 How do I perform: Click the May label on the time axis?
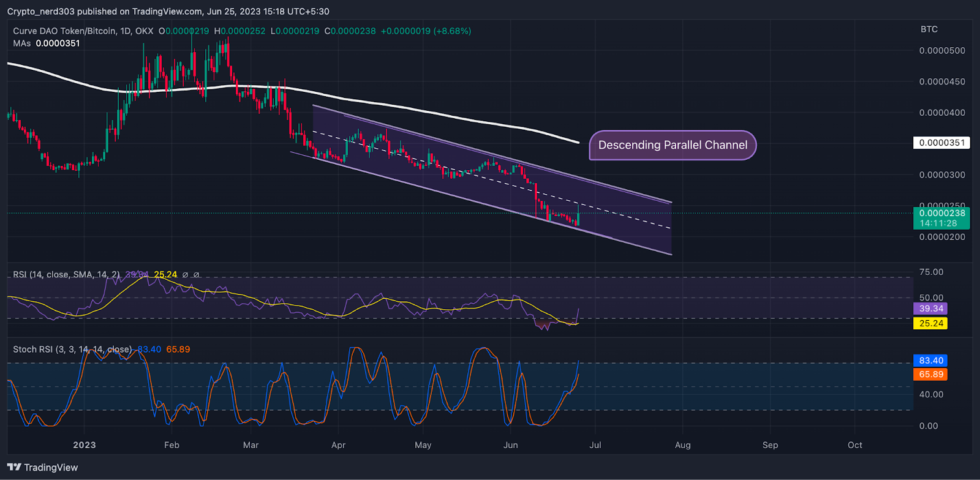[x=423, y=445]
